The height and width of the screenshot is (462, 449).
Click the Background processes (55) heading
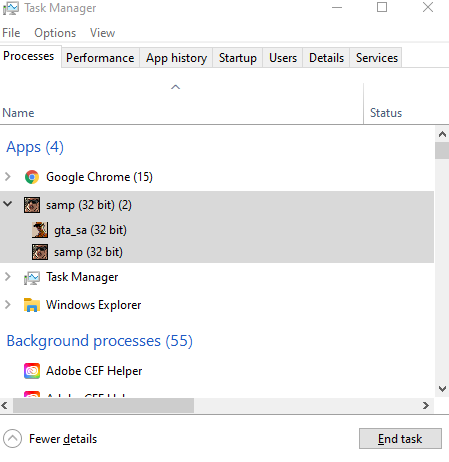click(100, 341)
